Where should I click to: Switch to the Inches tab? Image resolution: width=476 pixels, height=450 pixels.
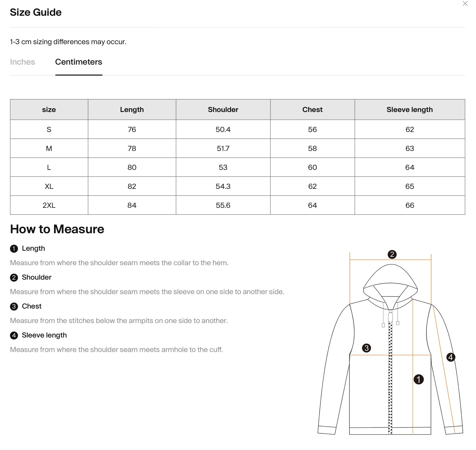click(22, 62)
